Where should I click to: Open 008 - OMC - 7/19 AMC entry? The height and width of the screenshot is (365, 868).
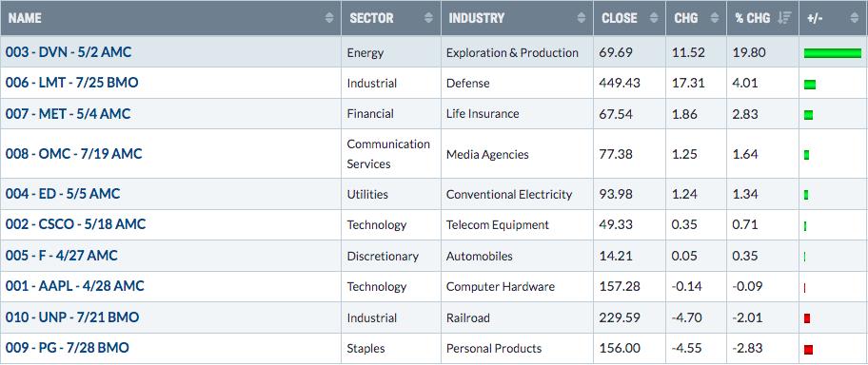pyautogui.click(x=73, y=154)
